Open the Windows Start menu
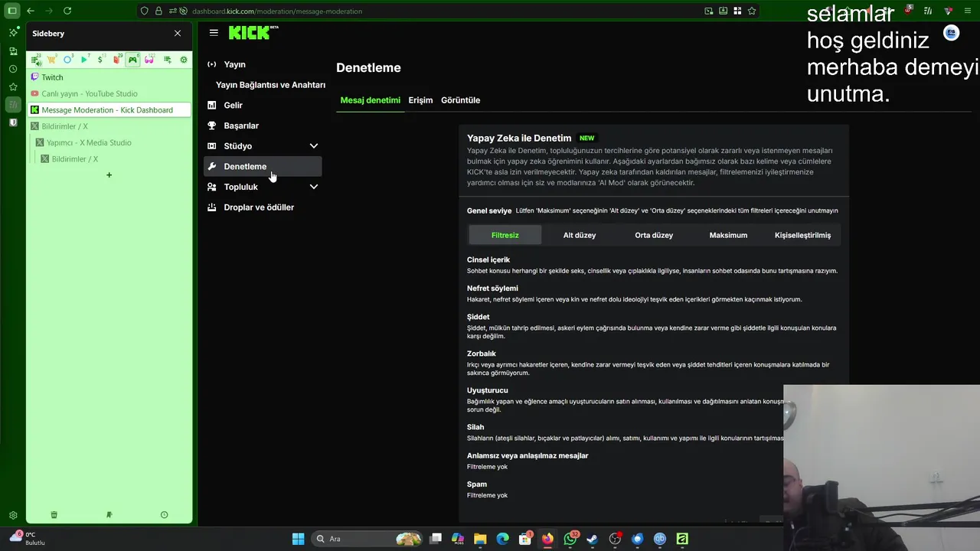Image resolution: width=980 pixels, height=551 pixels. click(298, 539)
